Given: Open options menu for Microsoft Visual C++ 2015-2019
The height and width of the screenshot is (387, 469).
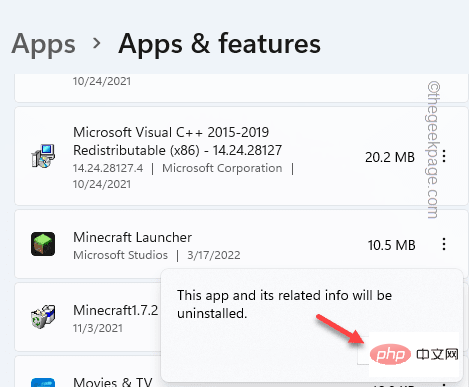Looking at the screenshot, I should pos(444,156).
